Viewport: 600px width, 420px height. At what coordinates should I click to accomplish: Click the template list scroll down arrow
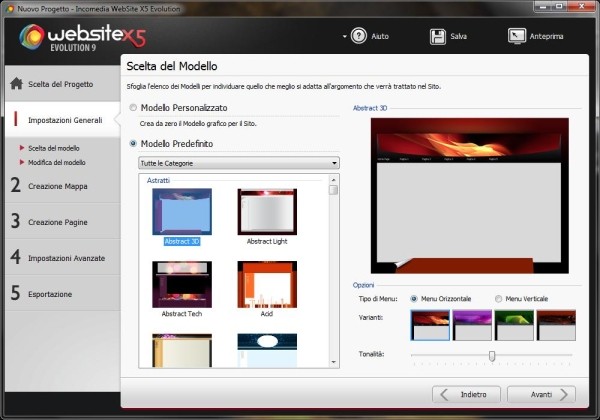[x=334, y=362]
